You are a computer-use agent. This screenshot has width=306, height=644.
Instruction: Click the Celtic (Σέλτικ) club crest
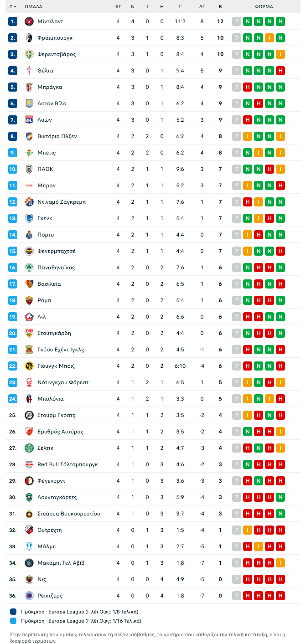pyautogui.click(x=29, y=448)
